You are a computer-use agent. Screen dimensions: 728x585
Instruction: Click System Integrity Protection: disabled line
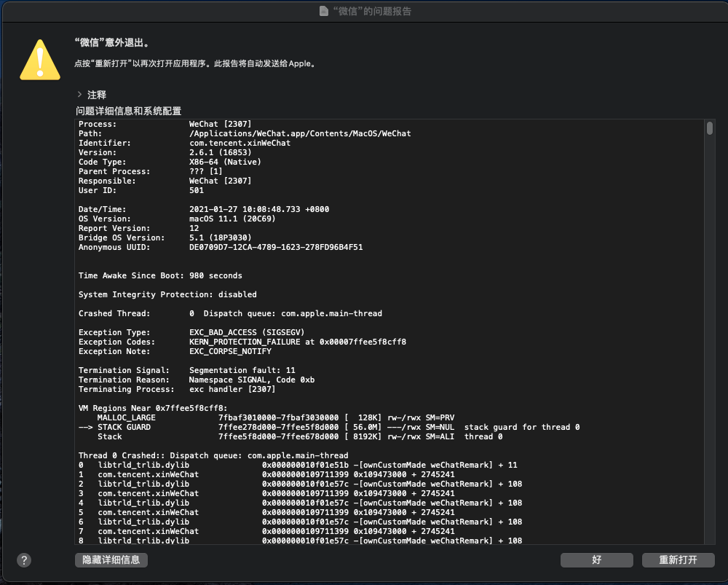pos(167,294)
